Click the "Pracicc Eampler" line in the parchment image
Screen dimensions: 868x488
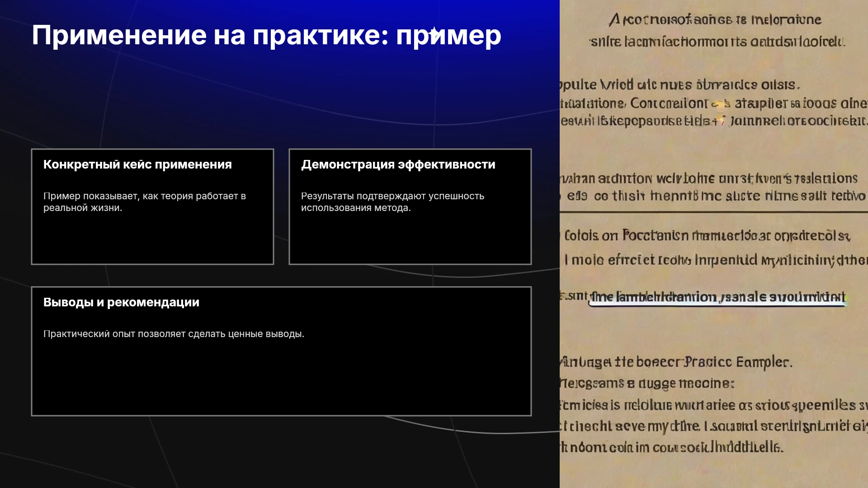(675, 362)
